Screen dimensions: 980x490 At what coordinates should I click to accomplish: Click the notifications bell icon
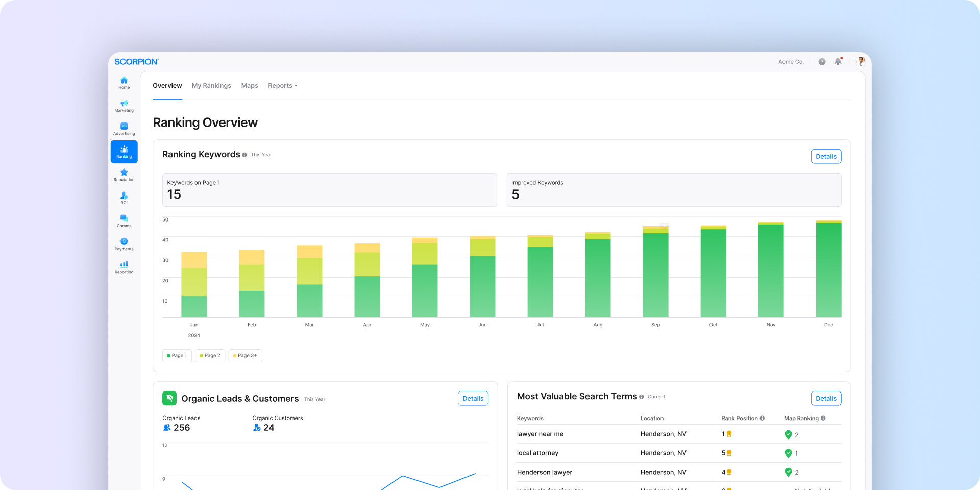pyautogui.click(x=838, y=62)
